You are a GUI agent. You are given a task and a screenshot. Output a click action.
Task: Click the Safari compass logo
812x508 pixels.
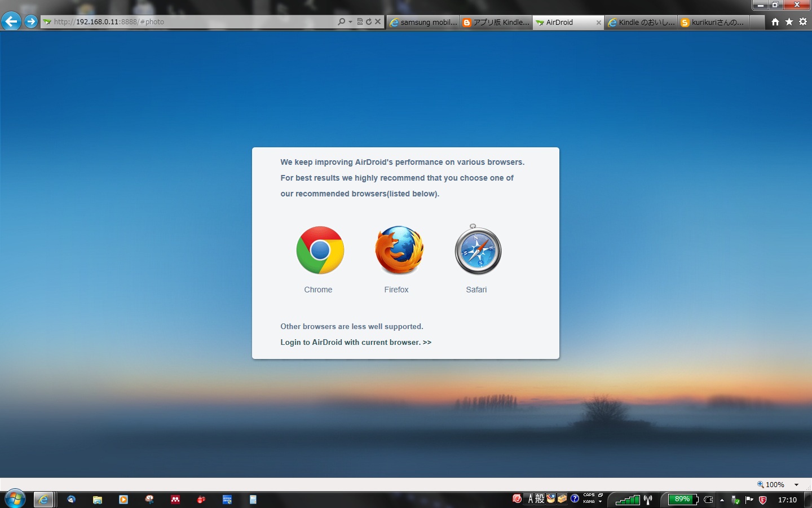coord(478,249)
